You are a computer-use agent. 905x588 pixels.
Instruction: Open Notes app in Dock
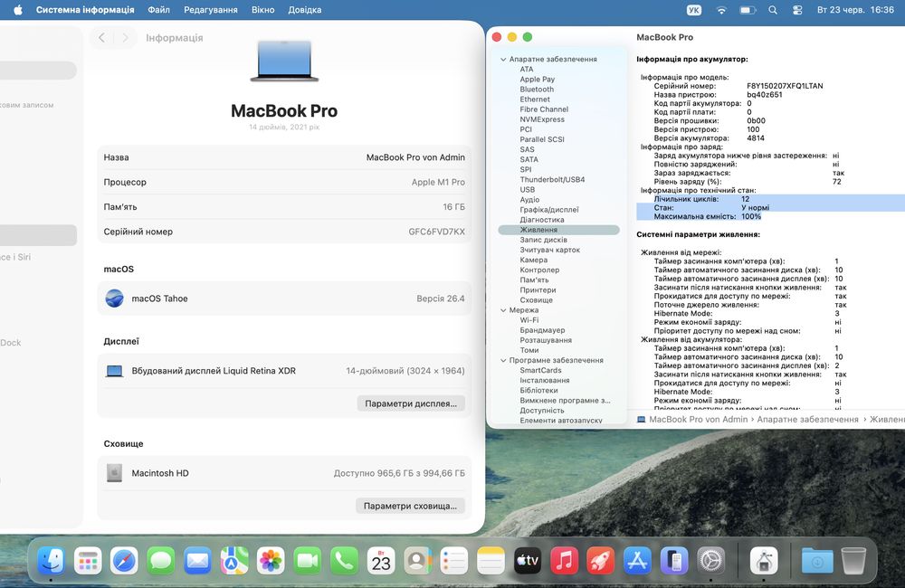[x=491, y=560]
